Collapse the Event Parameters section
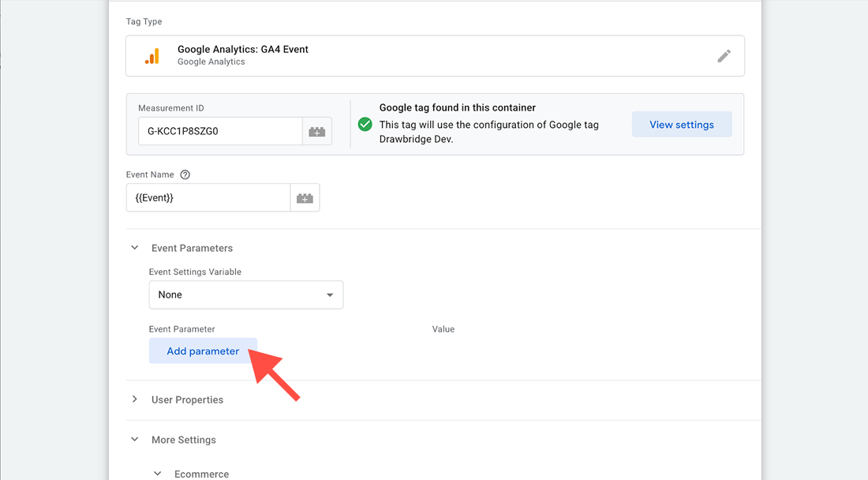The height and width of the screenshot is (480, 868). coord(134,247)
